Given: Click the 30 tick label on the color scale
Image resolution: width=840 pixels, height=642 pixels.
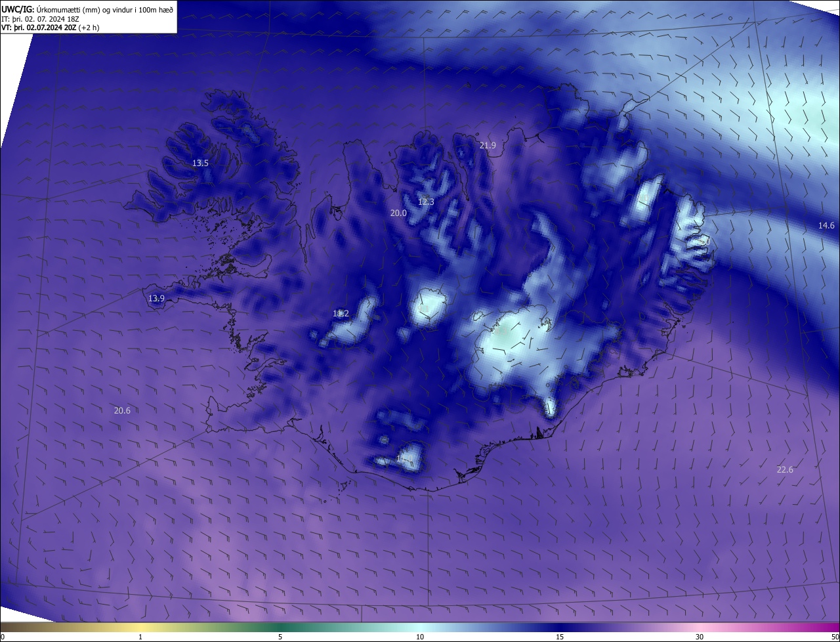Looking at the screenshot, I should [x=700, y=637].
